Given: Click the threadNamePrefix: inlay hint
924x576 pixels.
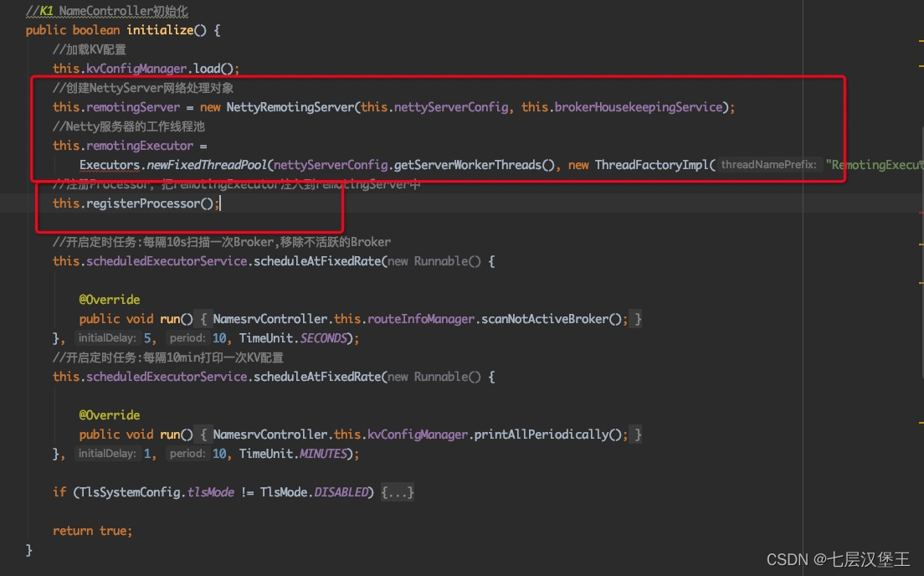Looking at the screenshot, I should pyautogui.click(x=769, y=165).
